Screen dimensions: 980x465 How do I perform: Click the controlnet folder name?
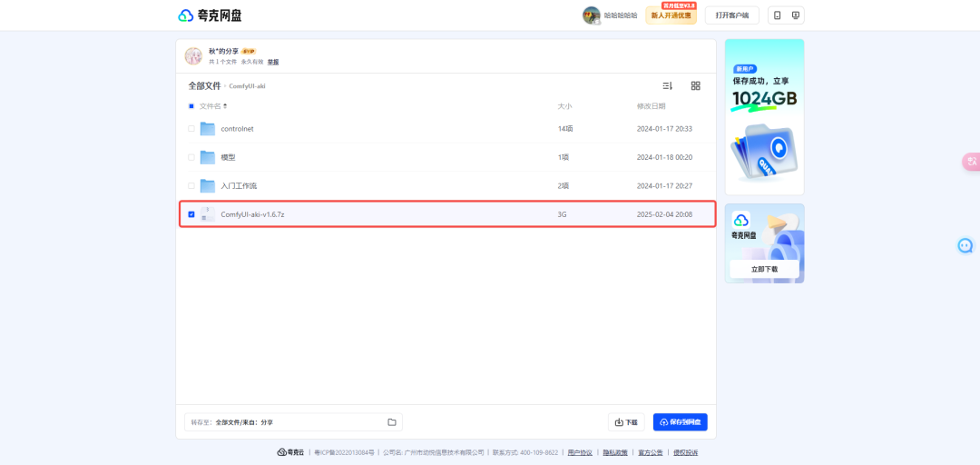pyautogui.click(x=238, y=129)
